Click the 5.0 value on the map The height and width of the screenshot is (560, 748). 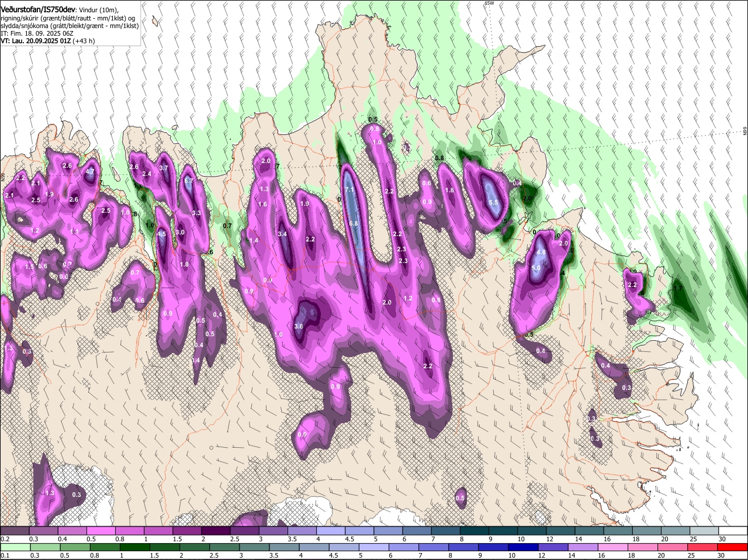[x=536, y=268]
